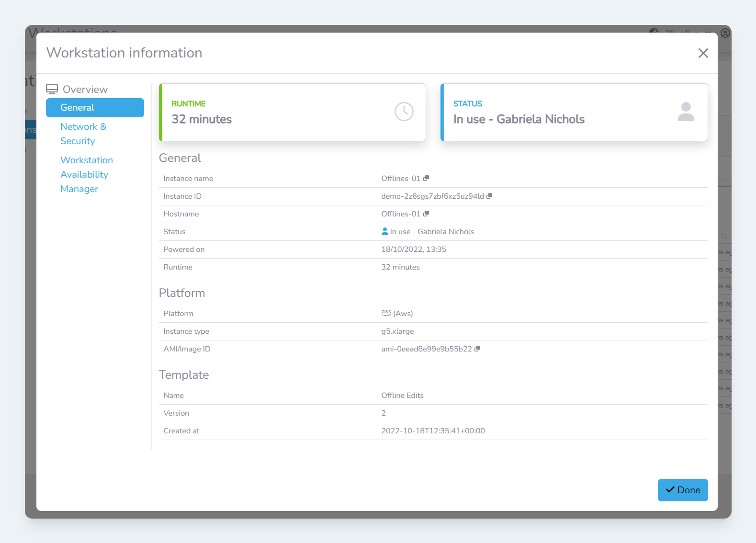The width and height of the screenshot is (756, 543).
Task: Click copy icon beside Instance ID
Action: pos(489,196)
